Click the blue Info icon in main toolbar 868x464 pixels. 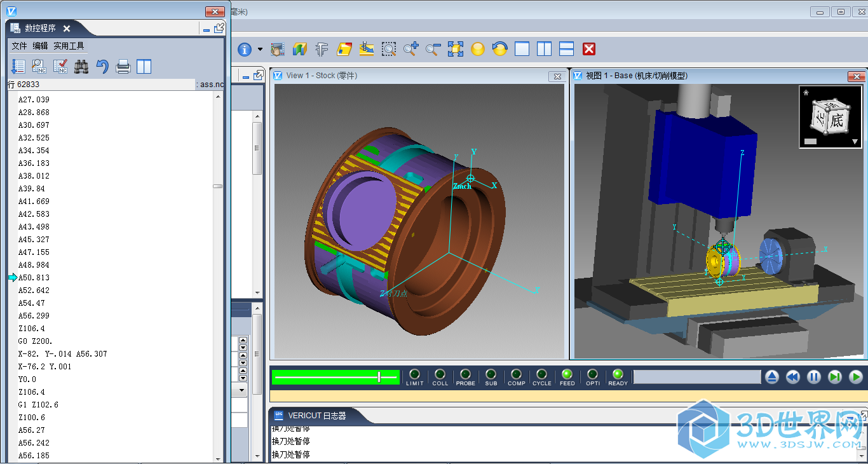[x=245, y=49]
